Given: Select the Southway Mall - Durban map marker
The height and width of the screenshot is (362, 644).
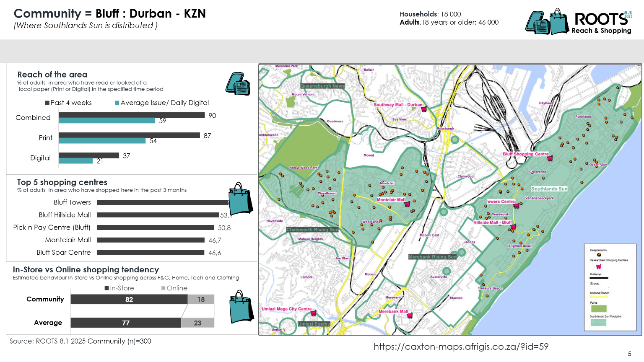Looking at the screenshot, I should [424, 109].
